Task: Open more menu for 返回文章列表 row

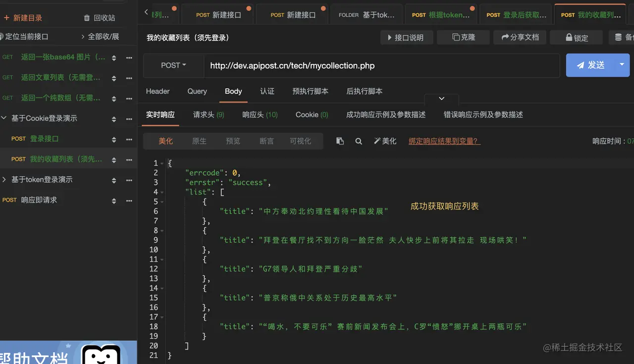Action: tap(129, 78)
